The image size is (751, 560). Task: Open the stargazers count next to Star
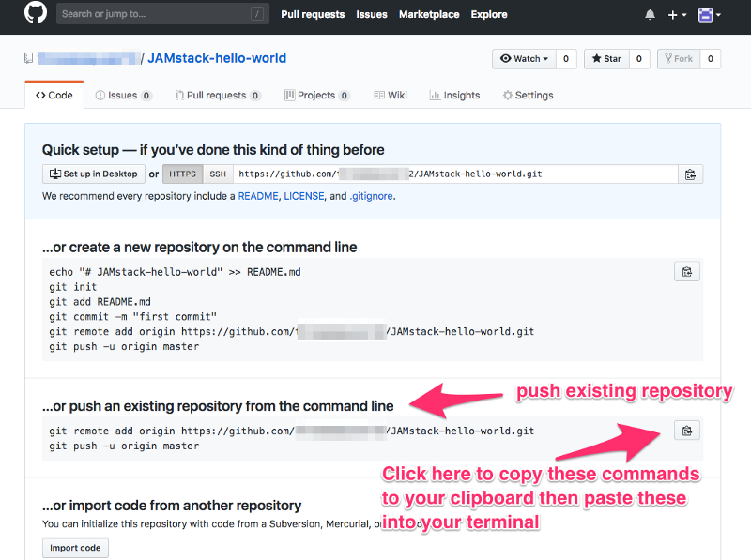click(x=639, y=59)
